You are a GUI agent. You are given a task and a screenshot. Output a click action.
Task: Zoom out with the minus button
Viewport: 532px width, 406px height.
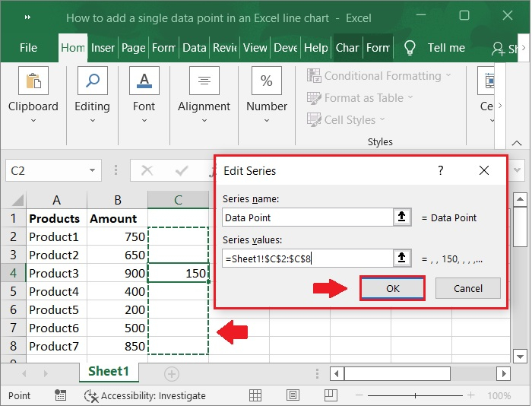(359, 395)
